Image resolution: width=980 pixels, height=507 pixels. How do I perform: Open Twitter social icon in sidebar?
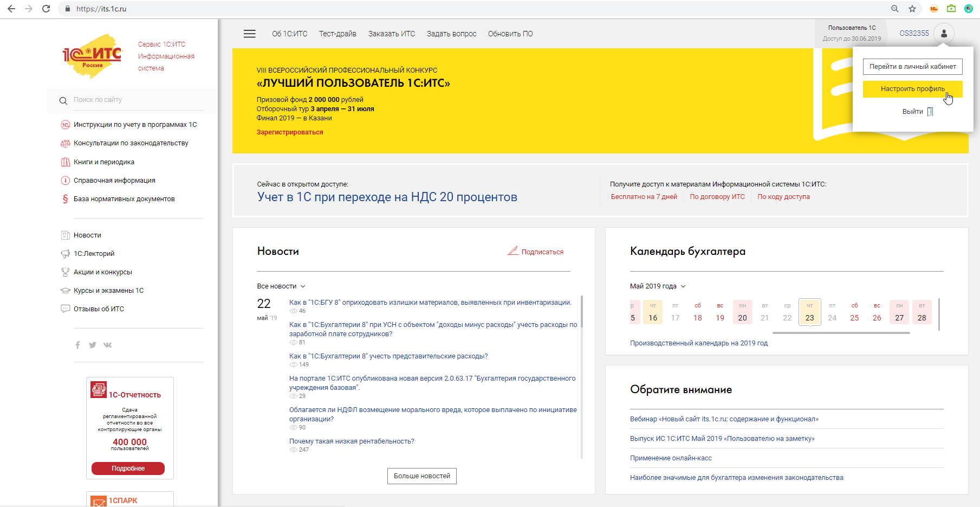coord(93,345)
